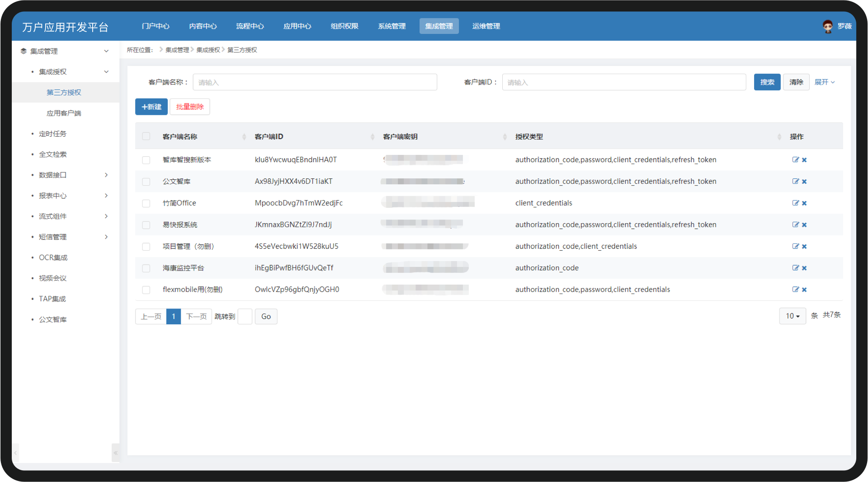This screenshot has height=482, width=868.
Task: Edit the 海康监控平台 client entry
Action: 795,268
